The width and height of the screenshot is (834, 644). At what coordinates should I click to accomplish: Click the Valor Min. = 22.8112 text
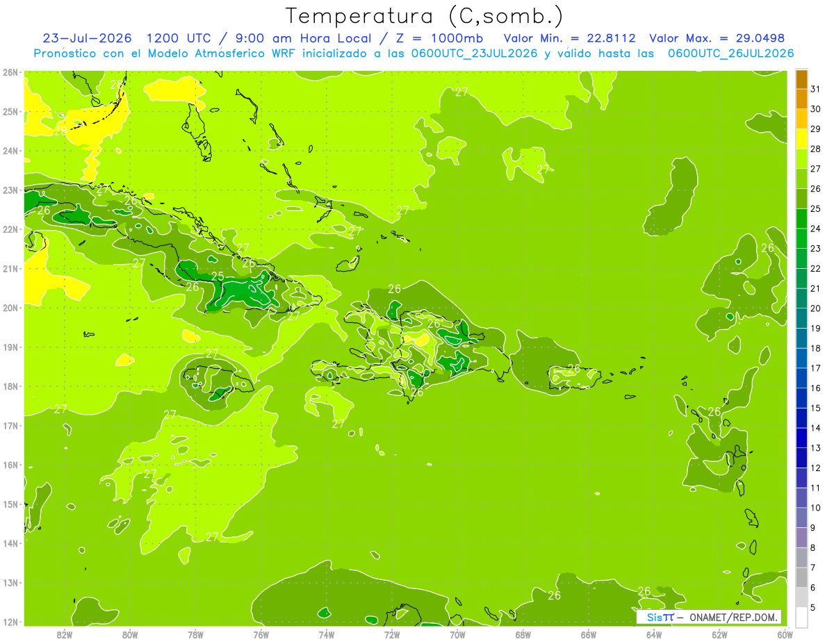[569, 38]
